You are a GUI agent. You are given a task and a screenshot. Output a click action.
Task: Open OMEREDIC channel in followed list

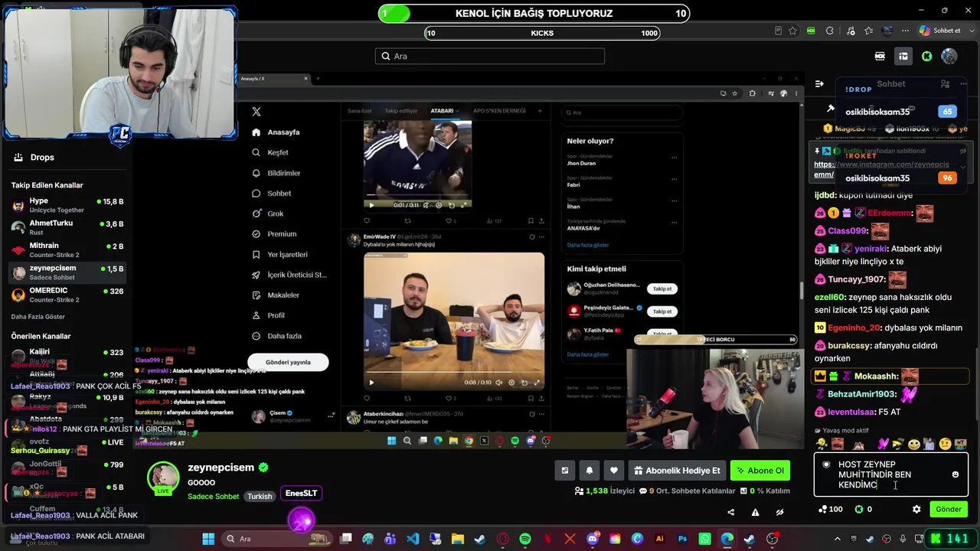pos(67,295)
